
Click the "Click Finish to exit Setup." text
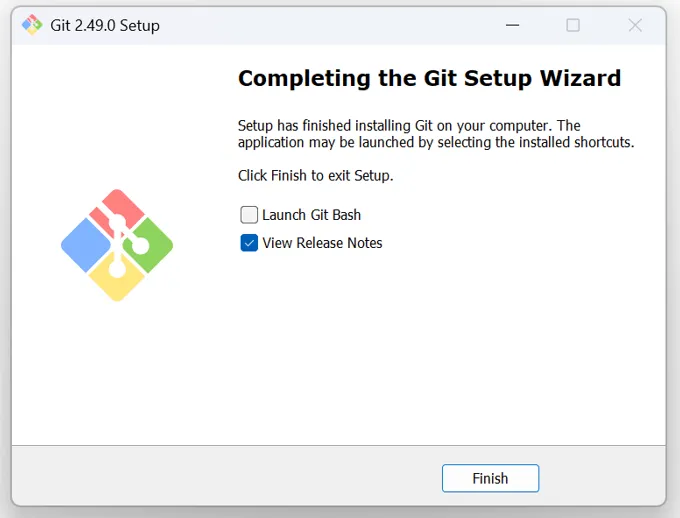tap(315, 176)
